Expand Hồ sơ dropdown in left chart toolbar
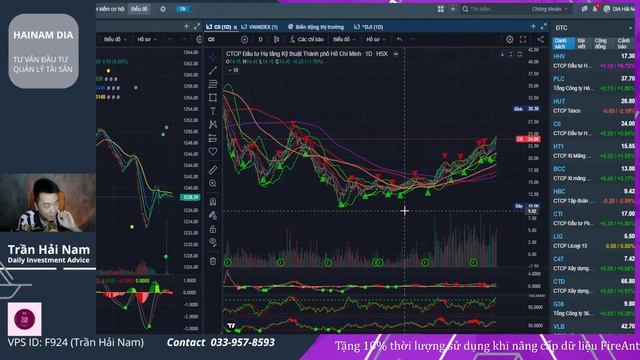 tap(146, 40)
